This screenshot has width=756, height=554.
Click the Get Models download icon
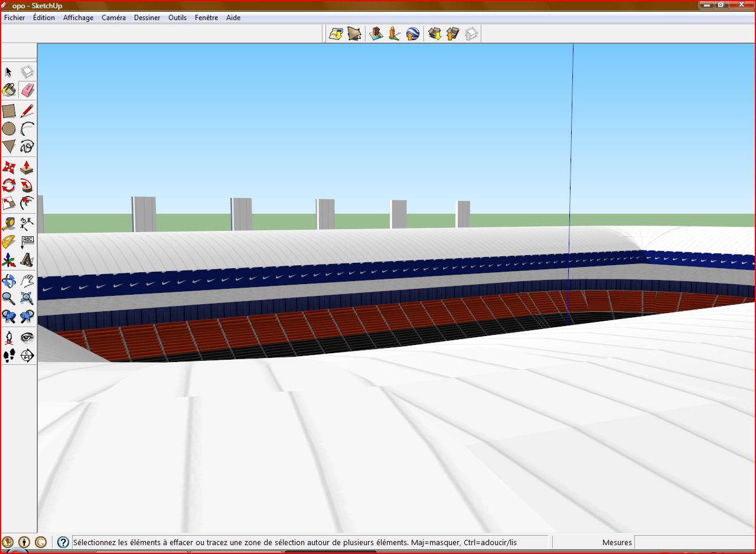(x=435, y=34)
